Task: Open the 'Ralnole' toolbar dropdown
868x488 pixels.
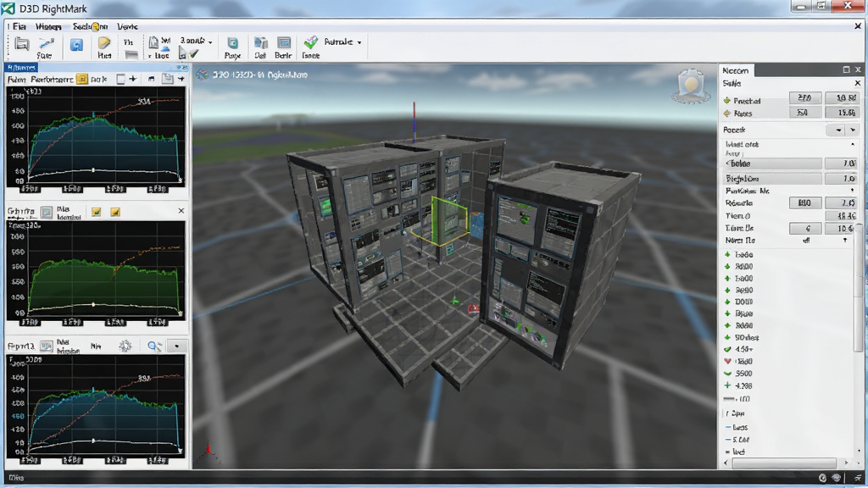Action: click(342, 42)
